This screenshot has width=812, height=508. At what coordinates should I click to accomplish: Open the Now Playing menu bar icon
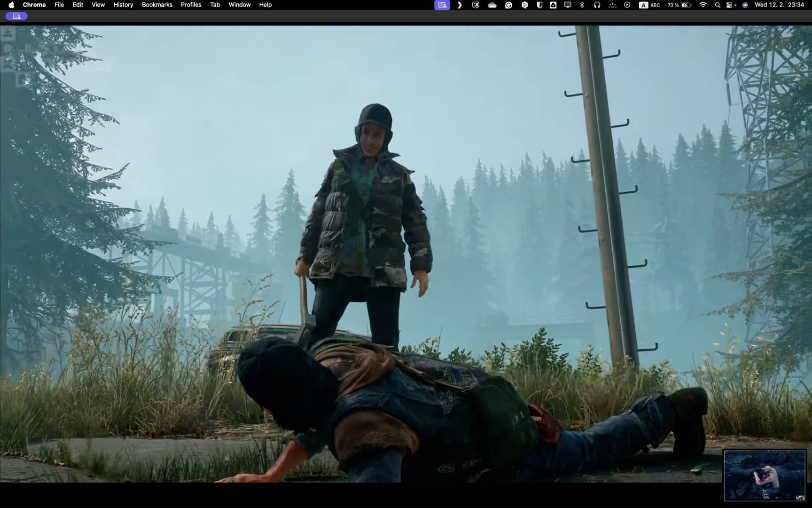click(x=627, y=5)
